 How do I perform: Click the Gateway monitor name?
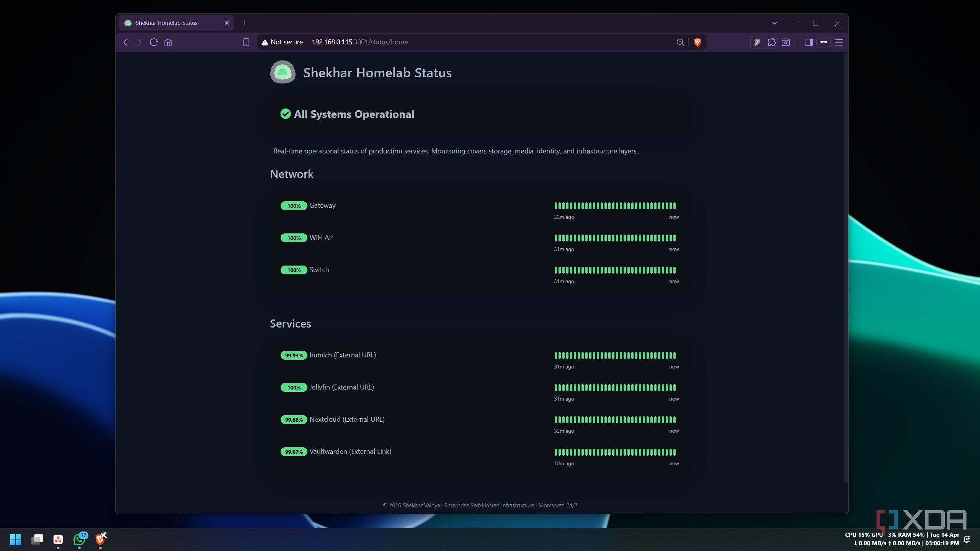tap(322, 205)
